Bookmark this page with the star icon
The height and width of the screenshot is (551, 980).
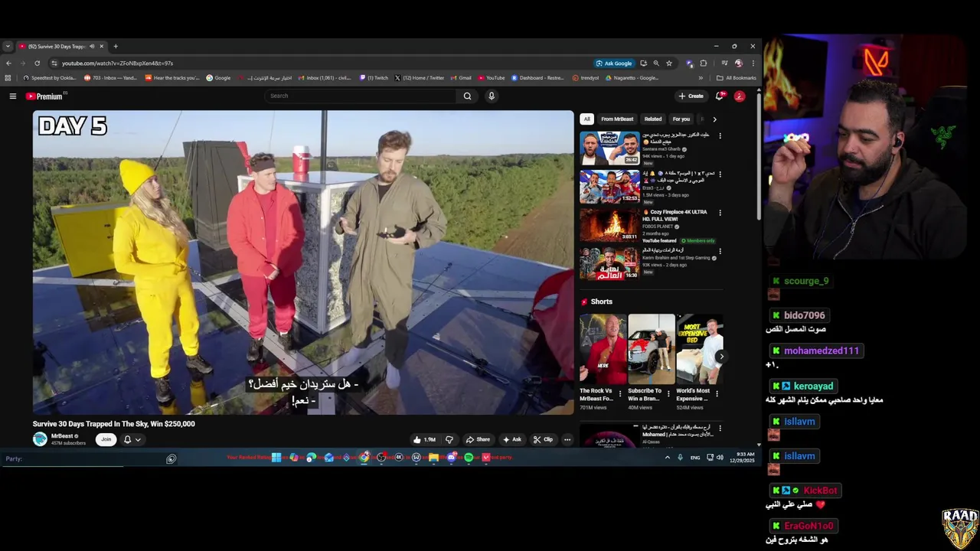tap(669, 64)
